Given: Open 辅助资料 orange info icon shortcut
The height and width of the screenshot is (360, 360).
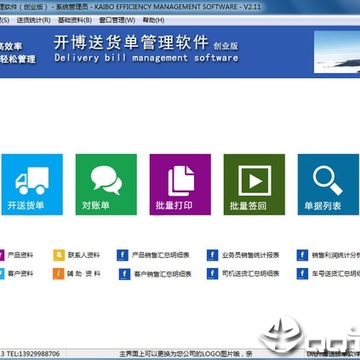Looking at the screenshot, I should point(77,274).
